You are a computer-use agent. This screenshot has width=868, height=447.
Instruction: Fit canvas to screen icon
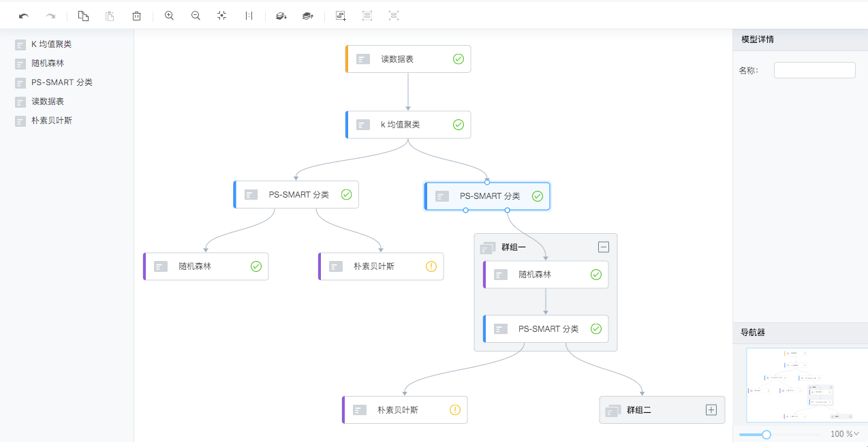click(x=222, y=16)
